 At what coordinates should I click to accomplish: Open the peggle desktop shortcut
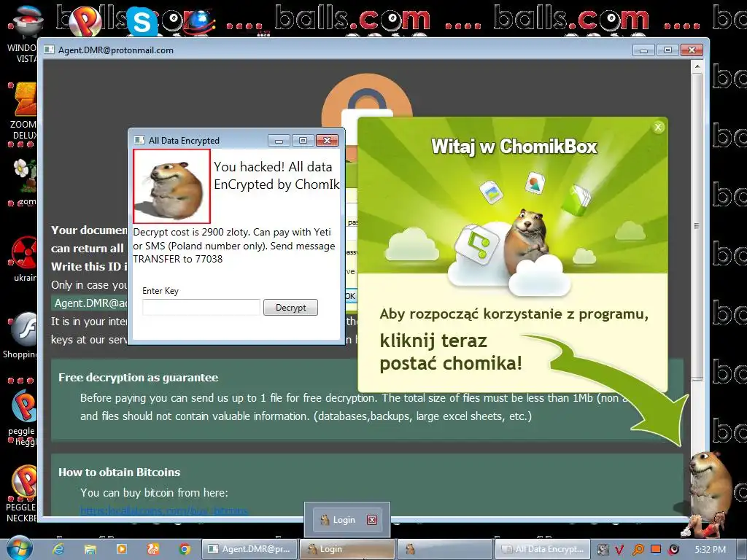[x=23, y=417]
